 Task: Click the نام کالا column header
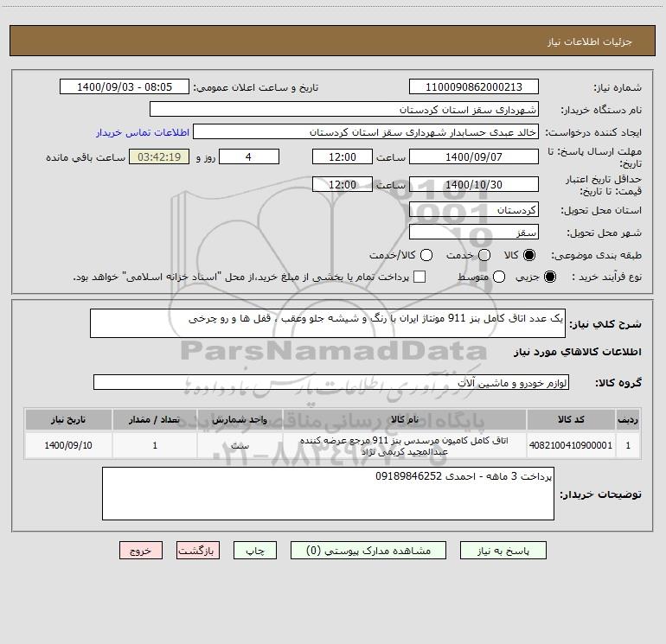(x=405, y=419)
